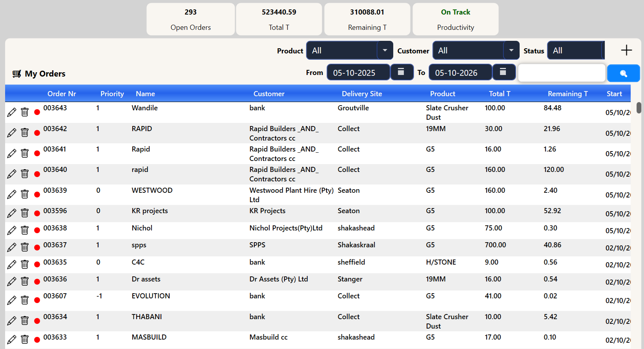This screenshot has height=349, width=644.
Task: Sort by the Priority column header
Action: tap(112, 94)
